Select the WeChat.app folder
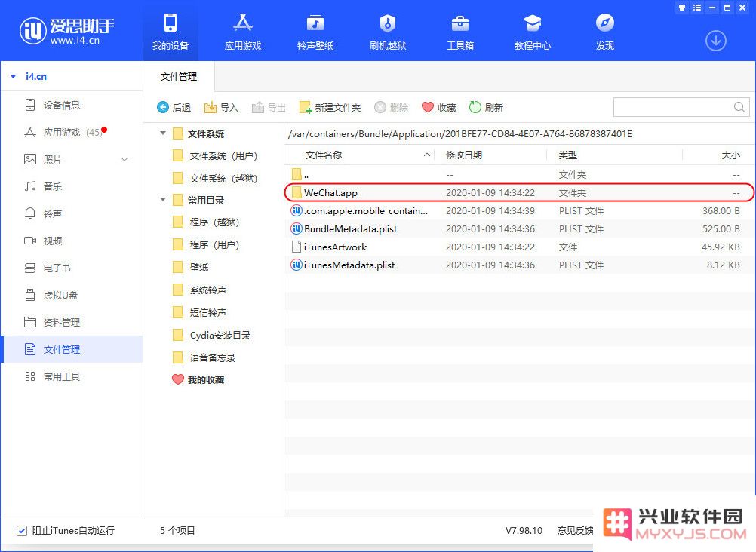The width and height of the screenshot is (756, 552). click(520, 193)
